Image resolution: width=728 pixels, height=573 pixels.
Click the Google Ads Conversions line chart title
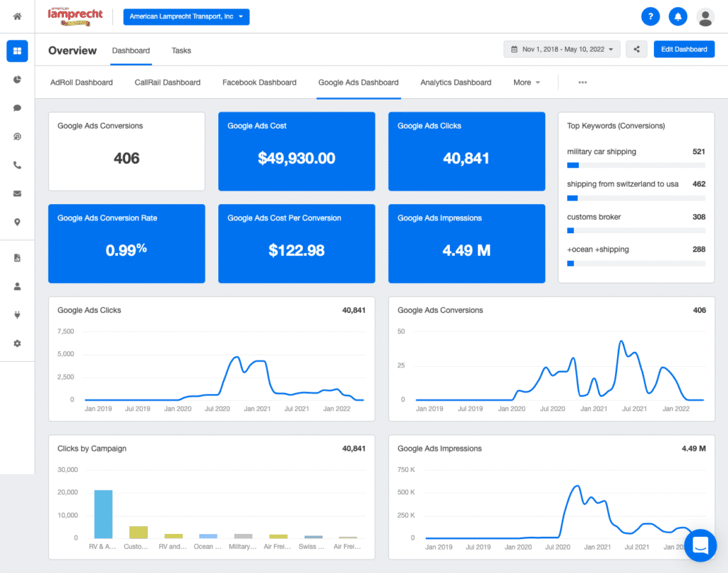pos(440,310)
